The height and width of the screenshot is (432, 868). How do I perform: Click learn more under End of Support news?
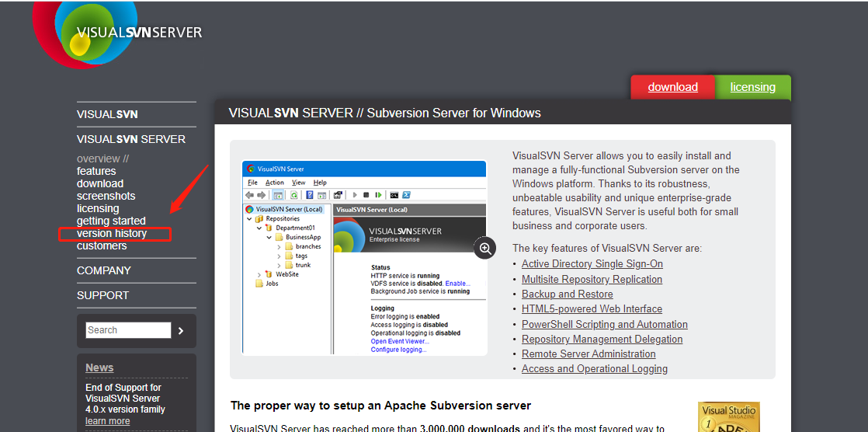click(107, 421)
